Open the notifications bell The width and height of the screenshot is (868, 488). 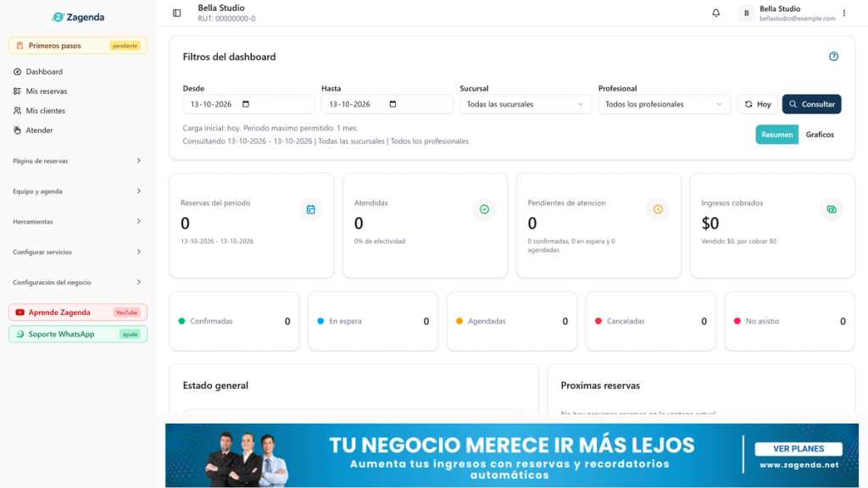point(715,13)
